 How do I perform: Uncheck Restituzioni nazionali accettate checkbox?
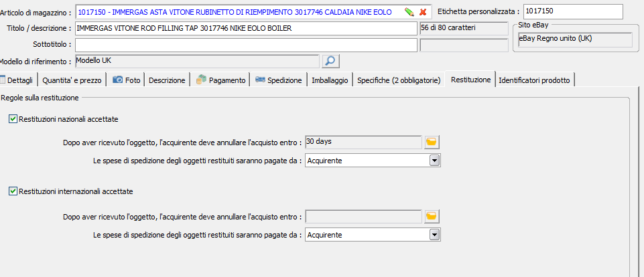13,119
